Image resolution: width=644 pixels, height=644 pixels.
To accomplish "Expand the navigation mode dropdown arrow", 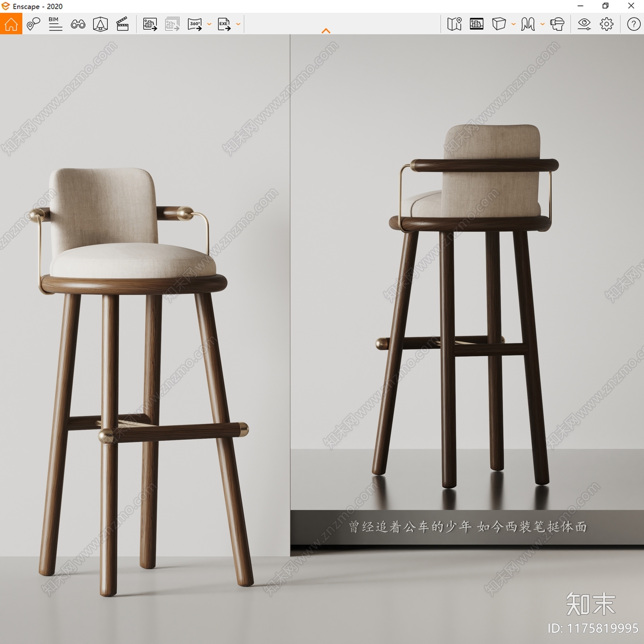I will pos(542,24).
